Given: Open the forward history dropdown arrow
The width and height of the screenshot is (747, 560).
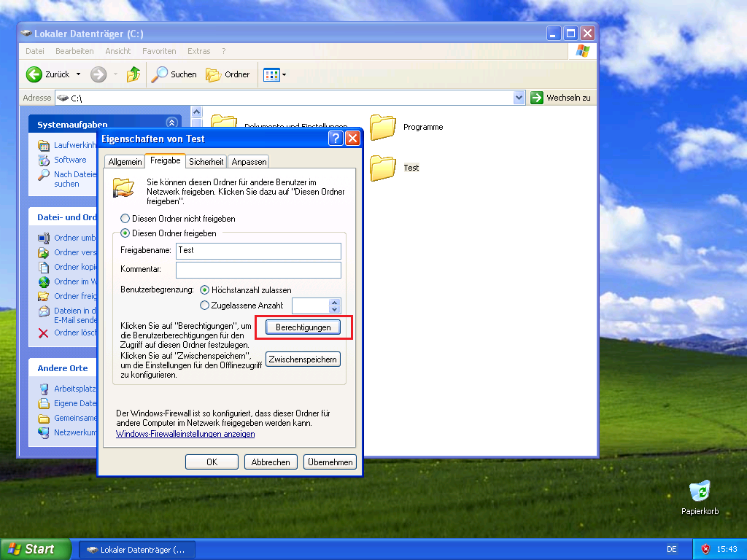Looking at the screenshot, I should click(x=115, y=74).
